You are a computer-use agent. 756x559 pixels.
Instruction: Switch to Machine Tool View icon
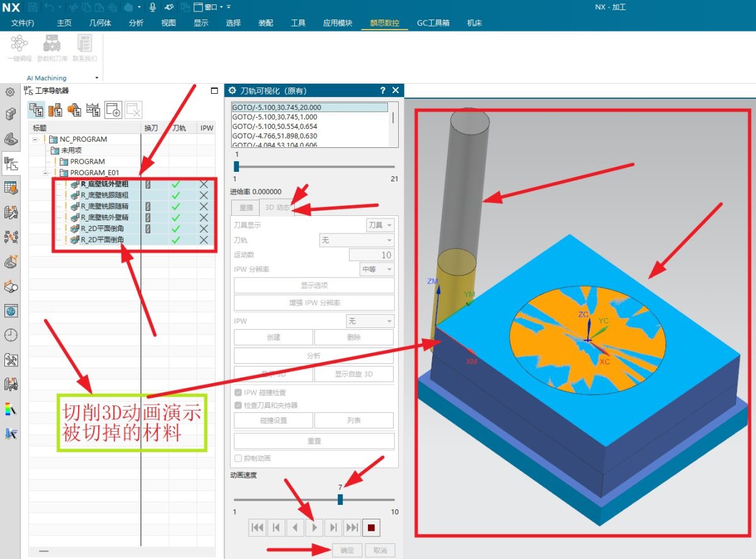(55, 111)
